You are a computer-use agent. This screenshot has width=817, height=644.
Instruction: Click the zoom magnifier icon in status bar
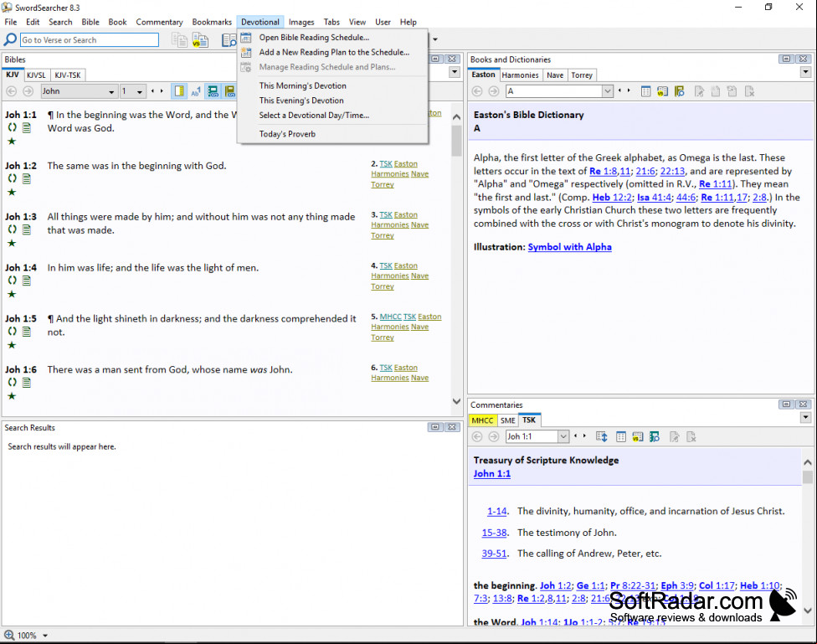(x=9, y=635)
